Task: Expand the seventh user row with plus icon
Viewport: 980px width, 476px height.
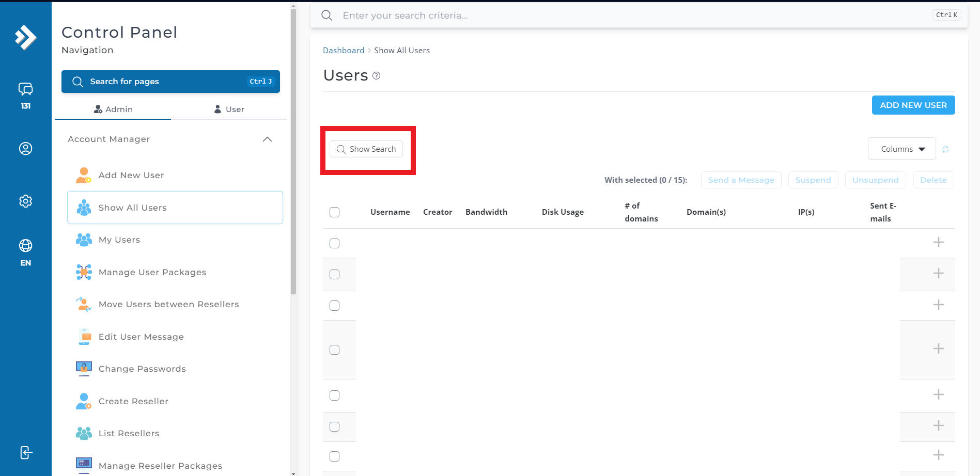Action: pyautogui.click(x=939, y=455)
